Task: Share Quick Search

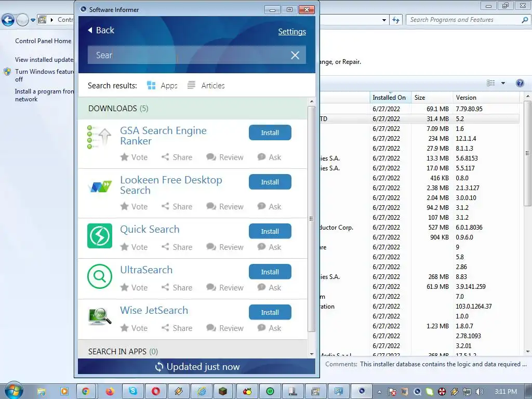Action: (x=177, y=247)
